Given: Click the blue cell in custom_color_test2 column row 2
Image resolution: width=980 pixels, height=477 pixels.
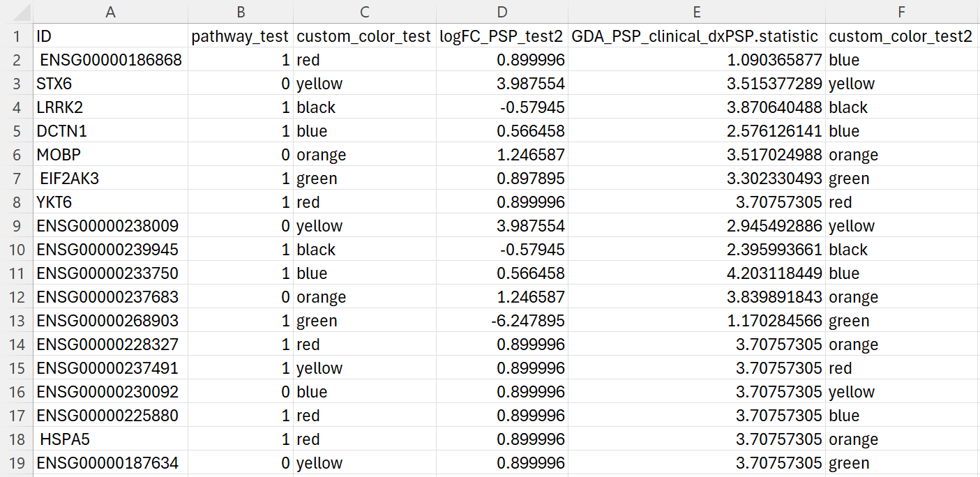Looking at the screenshot, I should pyautogui.click(x=902, y=59).
